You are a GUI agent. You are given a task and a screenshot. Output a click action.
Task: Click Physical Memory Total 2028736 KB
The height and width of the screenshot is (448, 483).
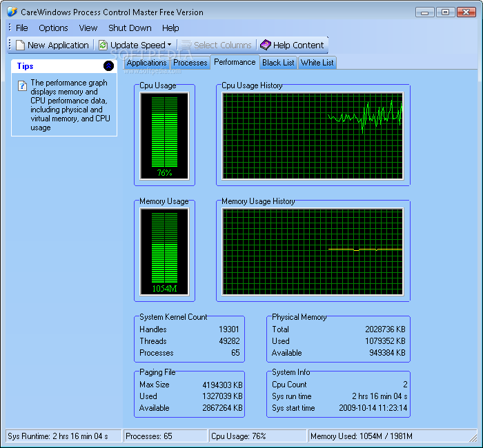click(x=385, y=329)
